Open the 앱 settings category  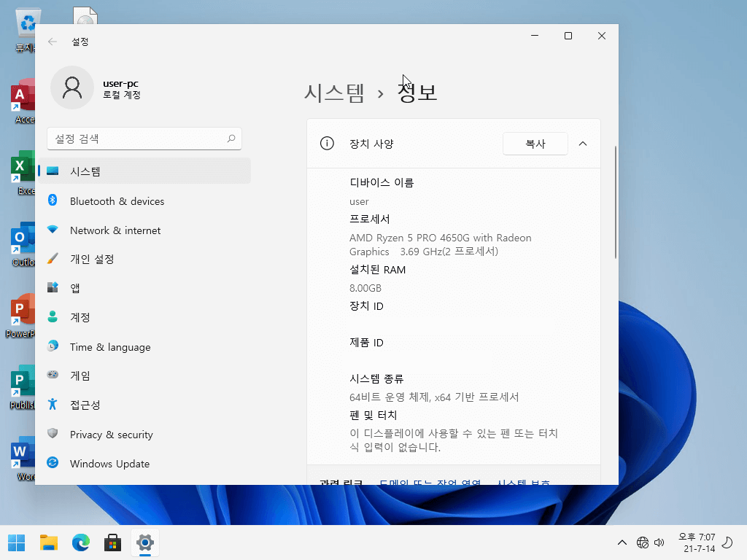[144, 288]
